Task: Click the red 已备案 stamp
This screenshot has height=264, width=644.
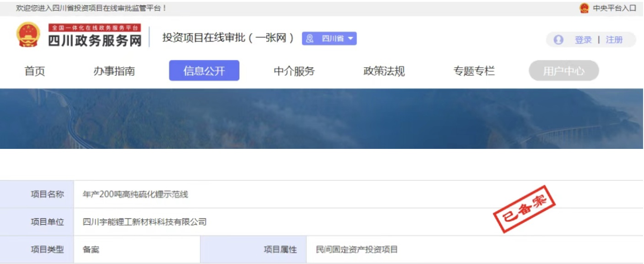Action: [x=524, y=209]
